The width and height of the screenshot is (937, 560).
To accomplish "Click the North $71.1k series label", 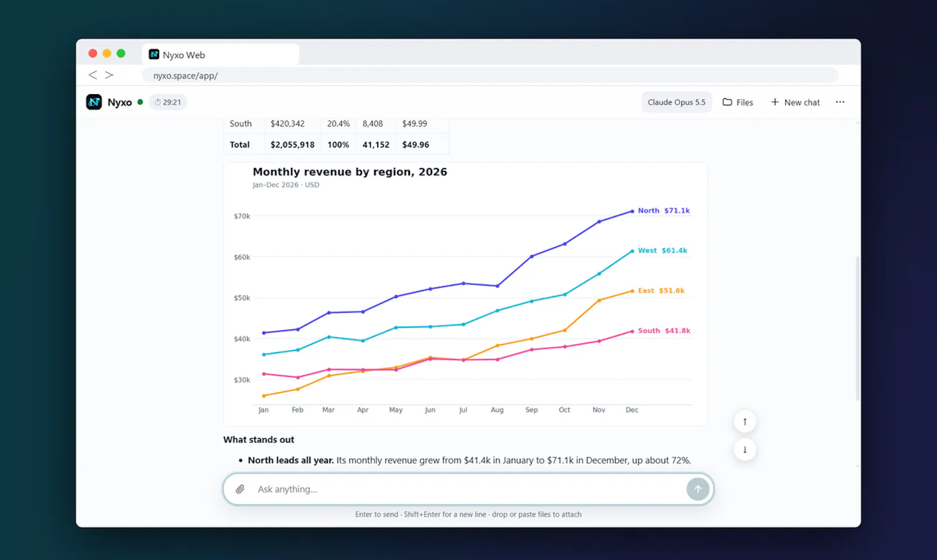I will [664, 211].
